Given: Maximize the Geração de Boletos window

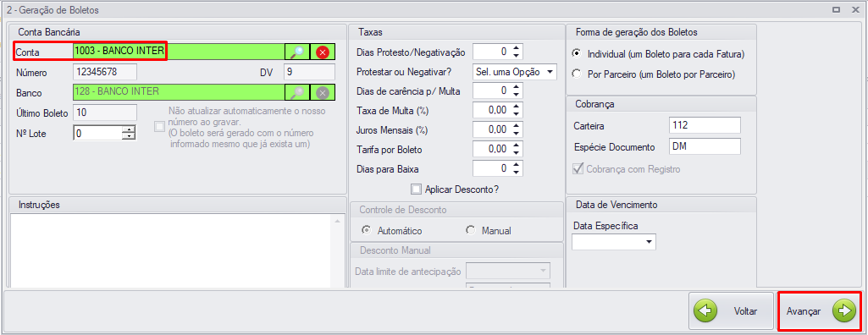Looking at the screenshot, I should point(836,10).
